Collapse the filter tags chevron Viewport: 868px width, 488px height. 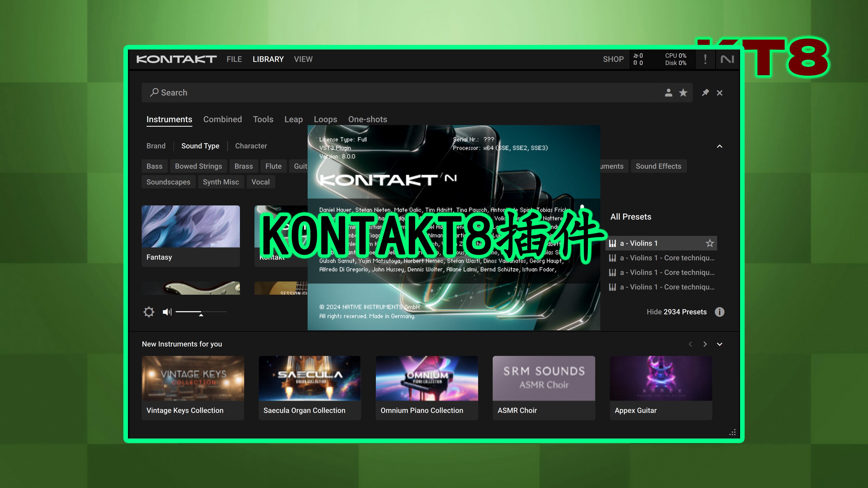point(719,146)
